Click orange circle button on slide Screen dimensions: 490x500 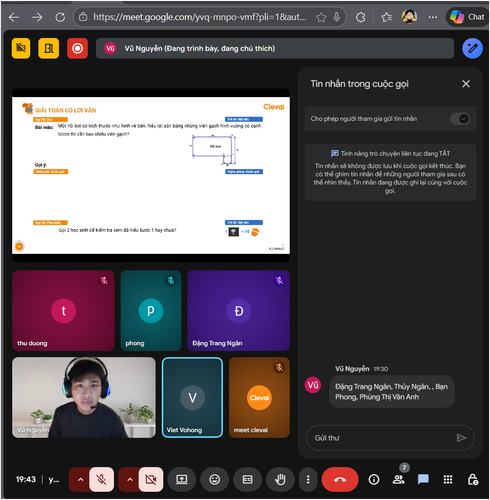(x=19, y=246)
